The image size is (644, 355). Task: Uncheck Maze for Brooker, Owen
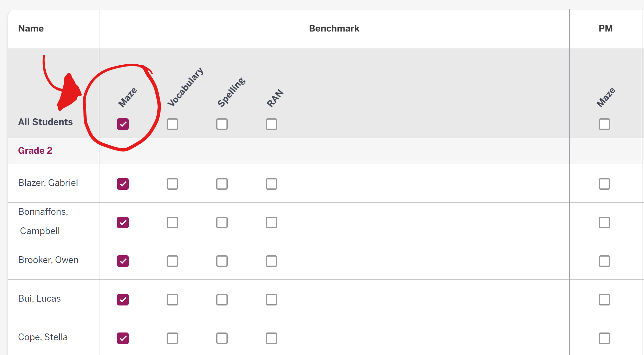click(123, 261)
